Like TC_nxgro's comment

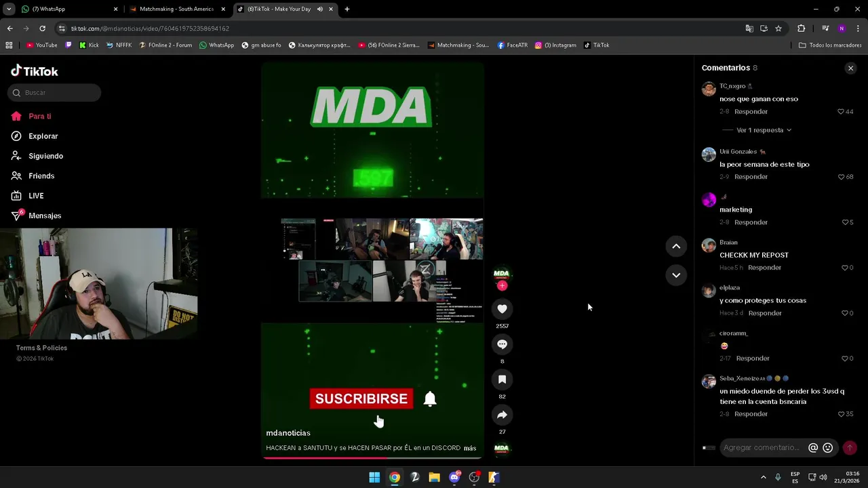tap(841, 112)
